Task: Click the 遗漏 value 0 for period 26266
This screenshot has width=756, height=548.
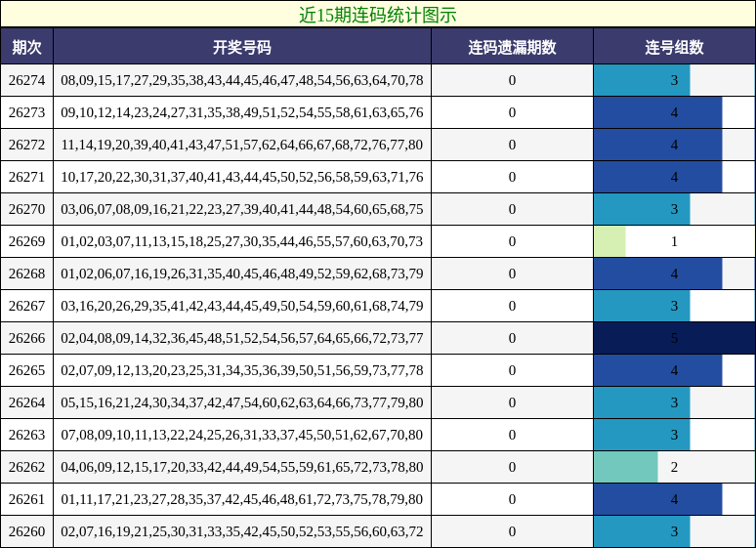Action: 512,338
